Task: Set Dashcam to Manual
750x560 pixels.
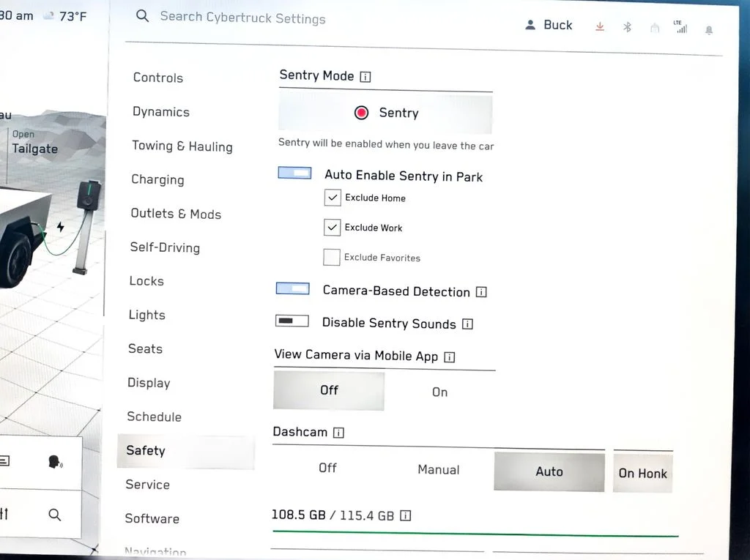Action: [438, 470]
